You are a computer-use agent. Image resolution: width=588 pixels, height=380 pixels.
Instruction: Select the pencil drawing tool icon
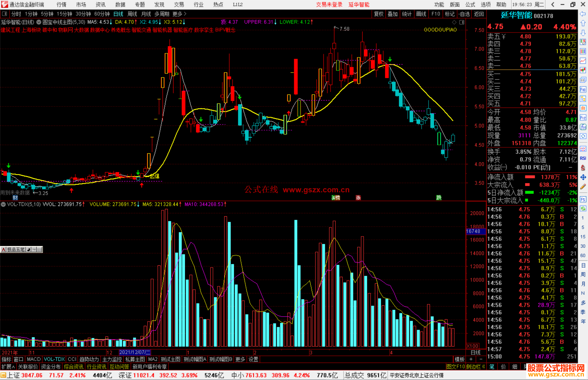(583, 187)
